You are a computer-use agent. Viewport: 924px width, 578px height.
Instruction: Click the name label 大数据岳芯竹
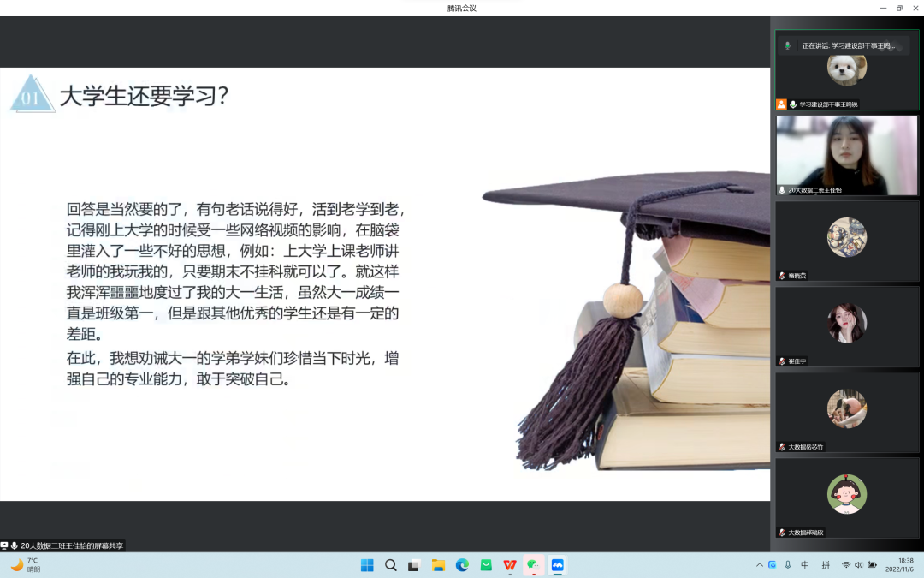coord(806,447)
